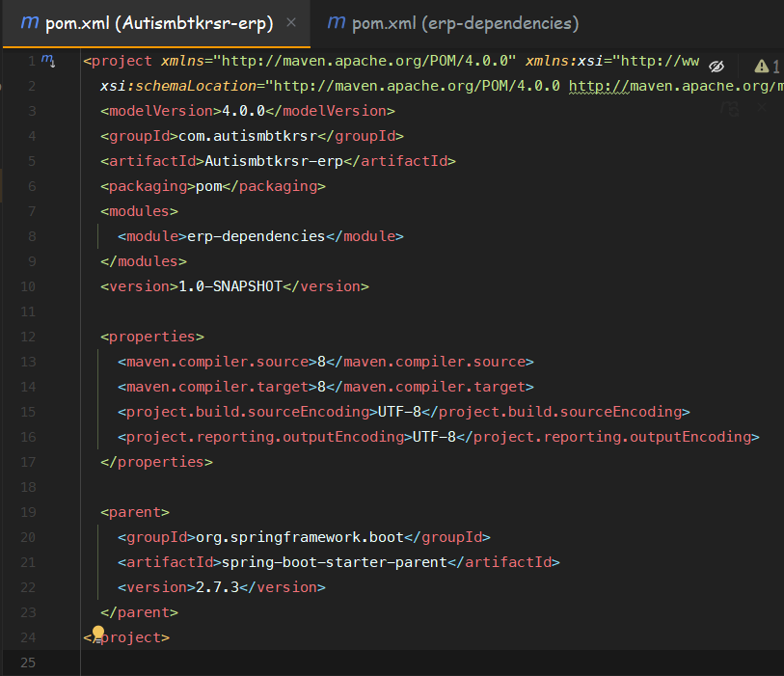This screenshot has width=784, height=676.
Task: Click the opening <properties> tag
Action: click(x=152, y=337)
